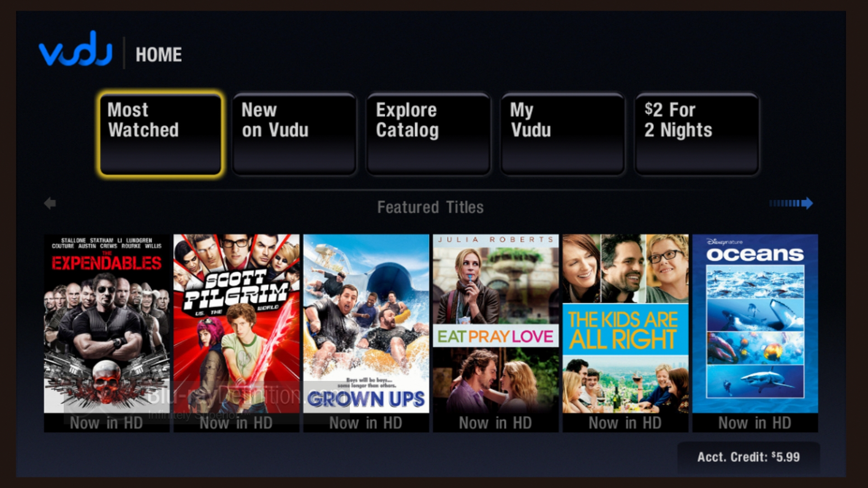Open the New on Vudu tile

coord(294,134)
